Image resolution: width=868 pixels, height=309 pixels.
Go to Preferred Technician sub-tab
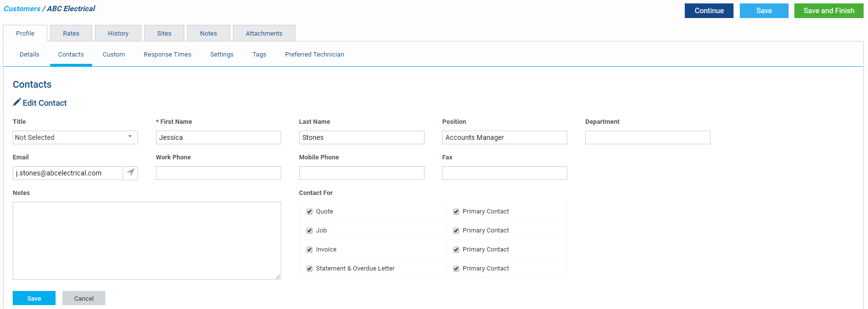click(x=314, y=55)
